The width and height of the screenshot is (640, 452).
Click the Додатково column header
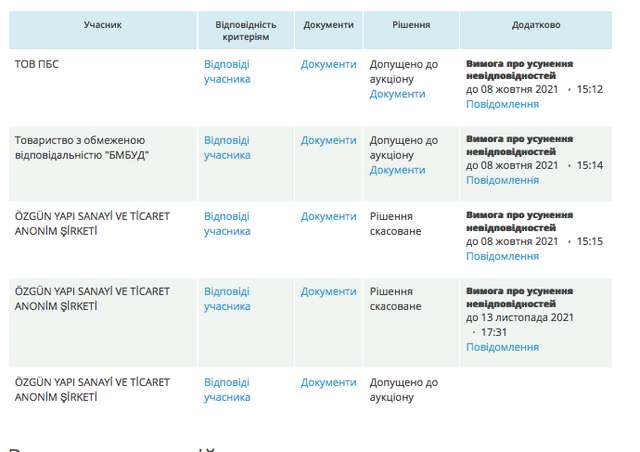(x=535, y=23)
